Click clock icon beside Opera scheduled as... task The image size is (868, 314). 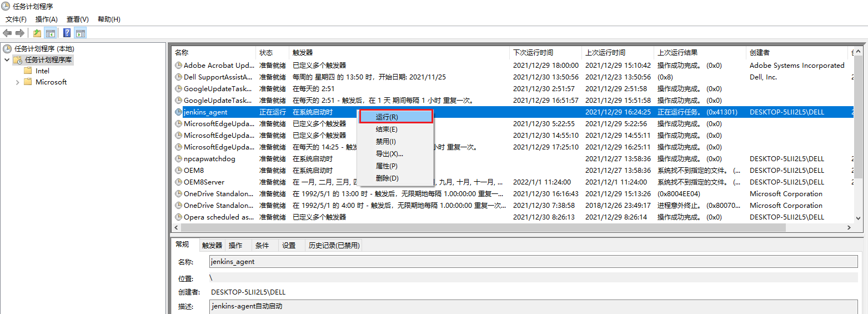pos(178,217)
